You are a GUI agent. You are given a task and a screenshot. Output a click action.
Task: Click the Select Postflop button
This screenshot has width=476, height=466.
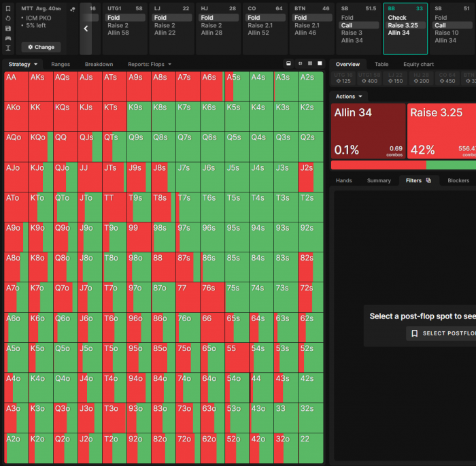point(440,333)
